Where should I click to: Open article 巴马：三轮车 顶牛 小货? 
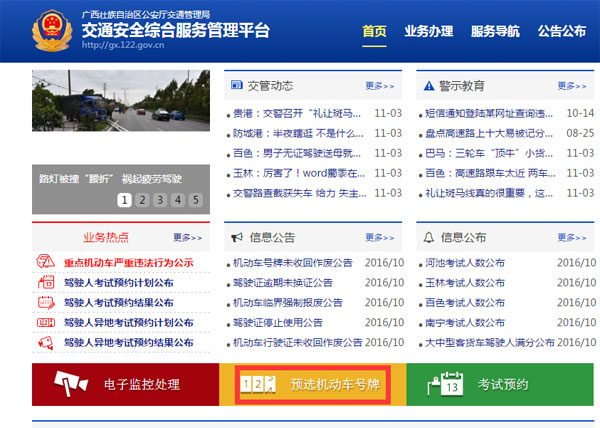tap(489, 153)
